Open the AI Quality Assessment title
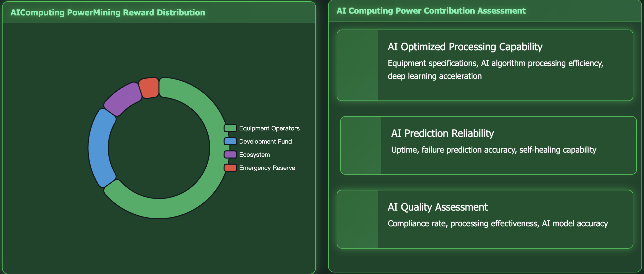644x274 pixels. click(x=437, y=207)
